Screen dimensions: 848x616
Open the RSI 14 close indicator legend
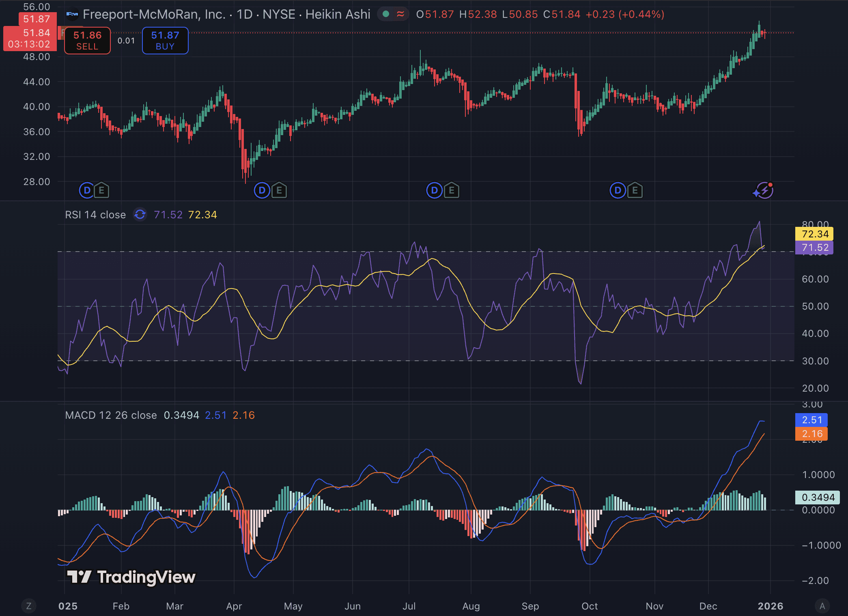pyautogui.click(x=95, y=215)
